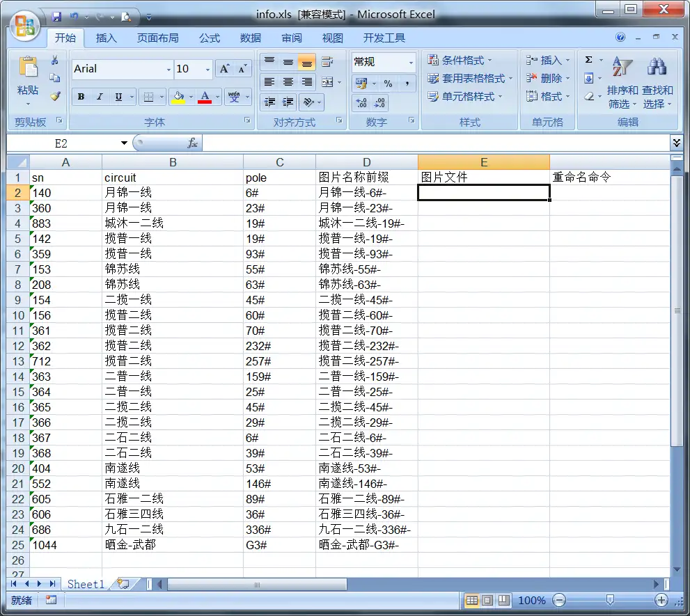This screenshot has width=690, height=616.
Task: Open the 公式 ribbon tab
Action: pyautogui.click(x=209, y=38)
